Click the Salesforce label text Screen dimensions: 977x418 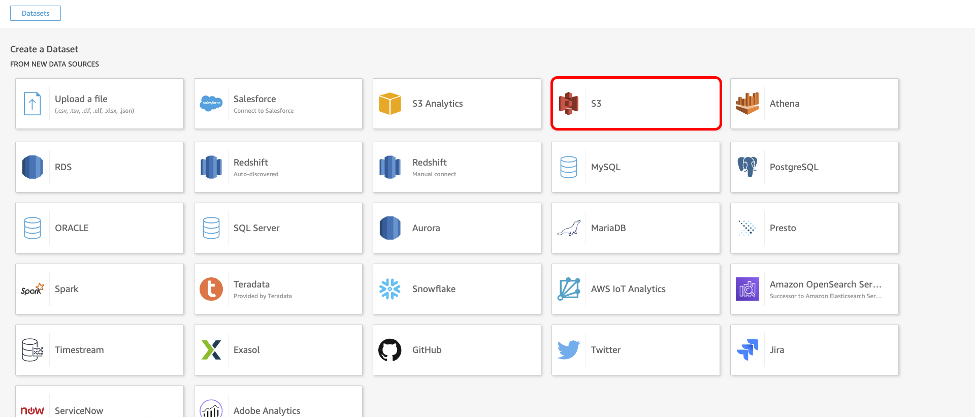point(255,98)
